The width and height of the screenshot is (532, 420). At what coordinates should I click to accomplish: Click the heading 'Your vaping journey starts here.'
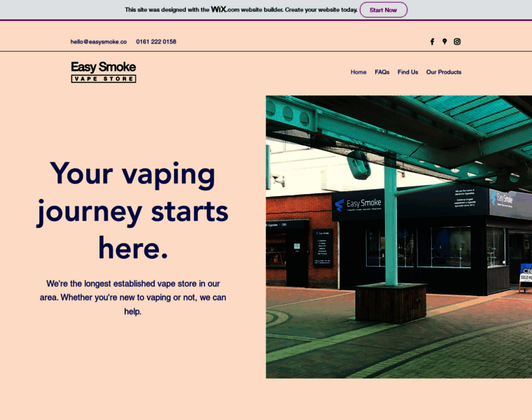[x=133, y=211]
